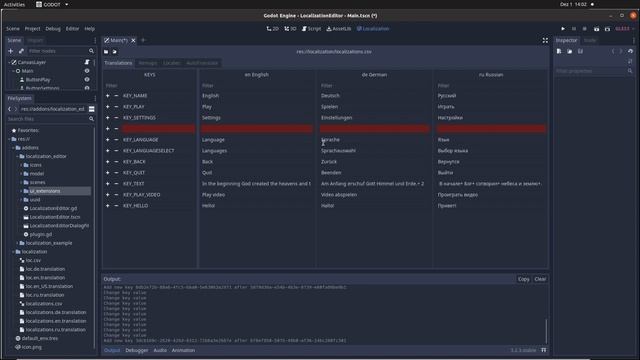Toggle distraction free mode icon

coord(545,40)
